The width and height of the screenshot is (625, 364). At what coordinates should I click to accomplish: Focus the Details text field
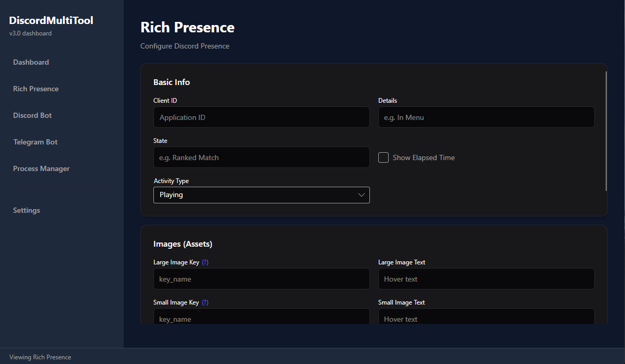[486, 117]
